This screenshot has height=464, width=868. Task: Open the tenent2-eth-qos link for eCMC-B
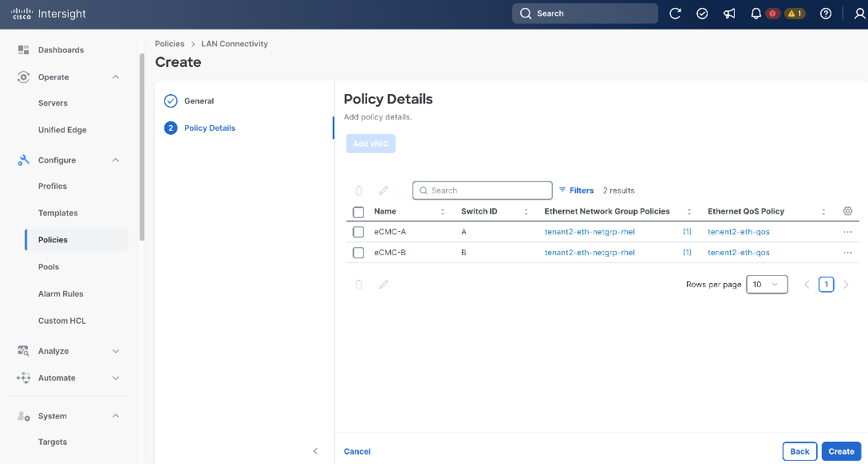point(739,253)
